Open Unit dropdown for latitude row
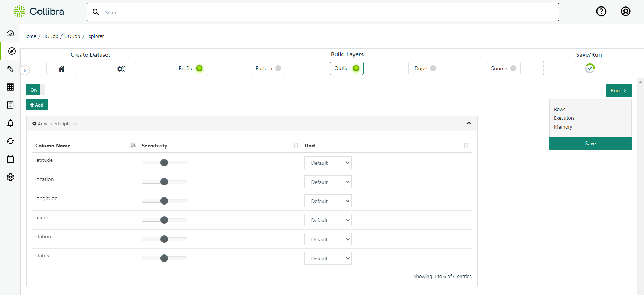This screenshot has width=644, height=295. point(328,163)
